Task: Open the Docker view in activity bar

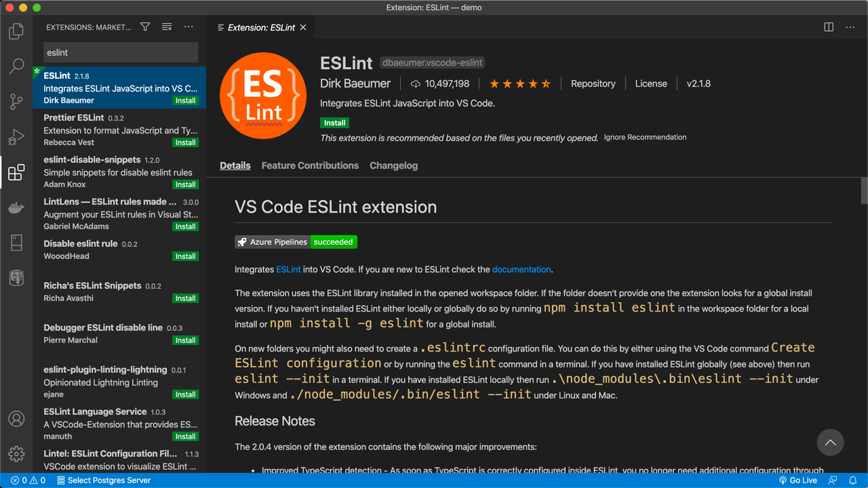Action: 16,207
